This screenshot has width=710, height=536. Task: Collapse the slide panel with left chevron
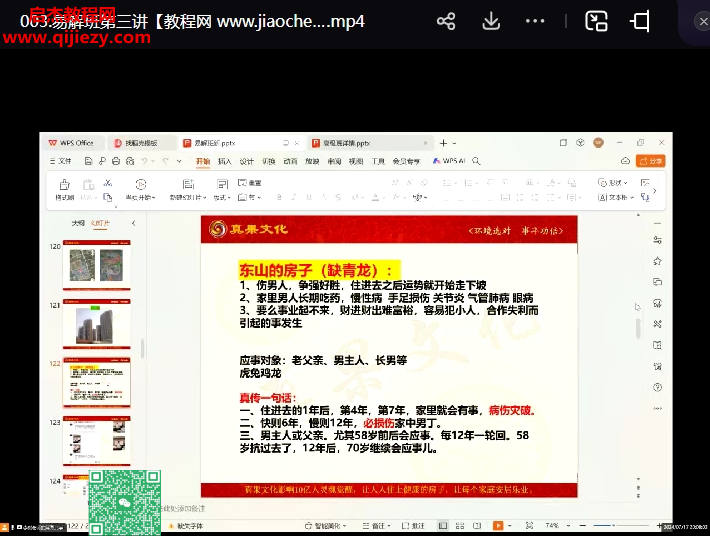pos(134,223)
